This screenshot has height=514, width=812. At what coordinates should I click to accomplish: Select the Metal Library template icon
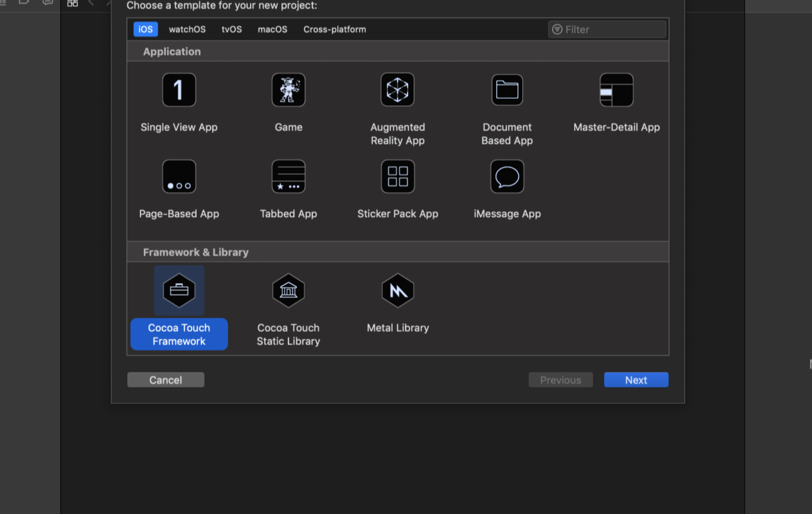pos(397,290)
